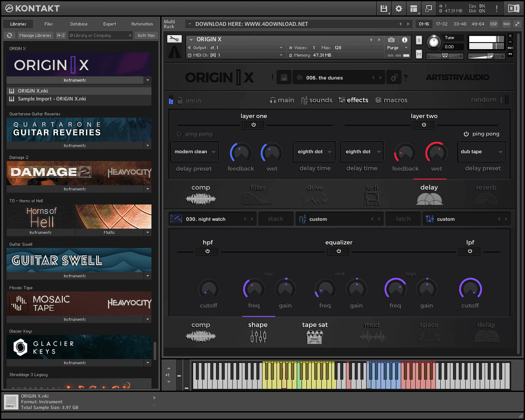Click the exclamation warning icon in header

tap(496, 8)
